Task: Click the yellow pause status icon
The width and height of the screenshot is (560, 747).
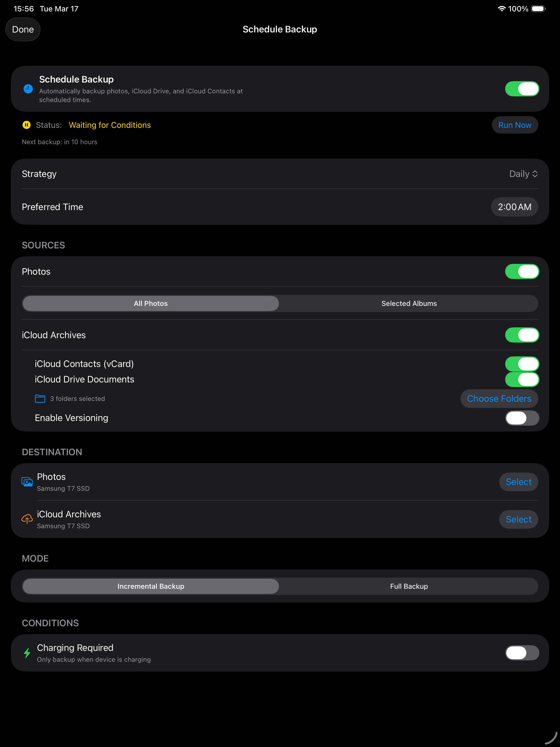Action: pyautogui.click(x=26, y=125)
